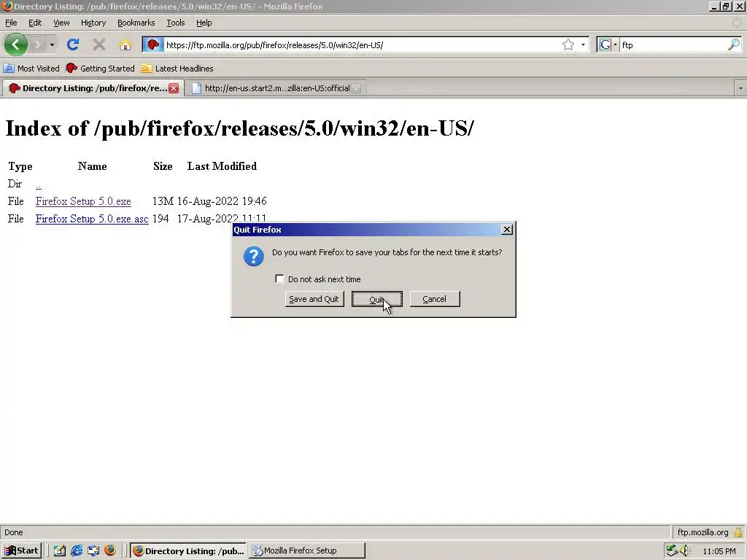Click the 13M size cell

pos(163,201)
